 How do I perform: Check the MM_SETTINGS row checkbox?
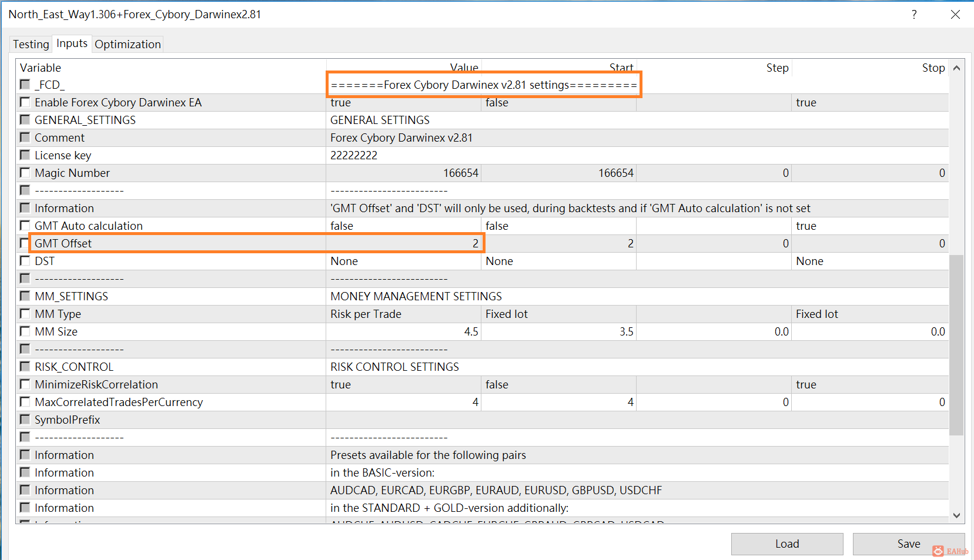coord(25,296)
